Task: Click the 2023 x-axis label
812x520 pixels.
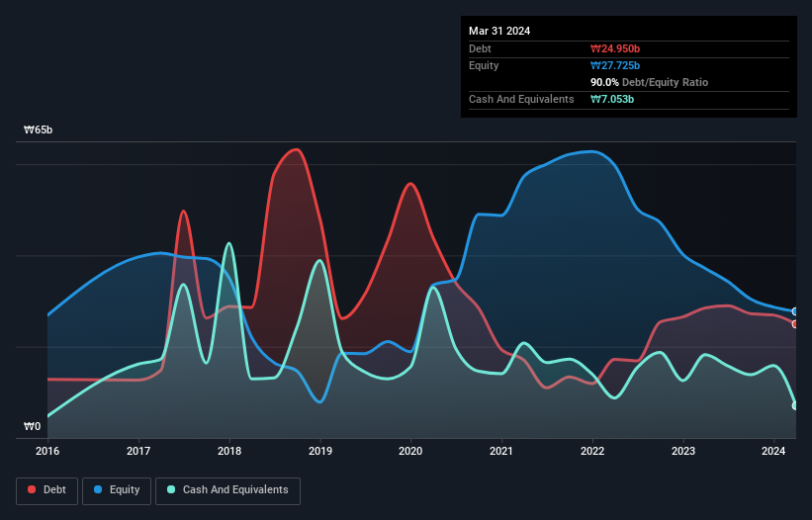Action: point(683,451)
